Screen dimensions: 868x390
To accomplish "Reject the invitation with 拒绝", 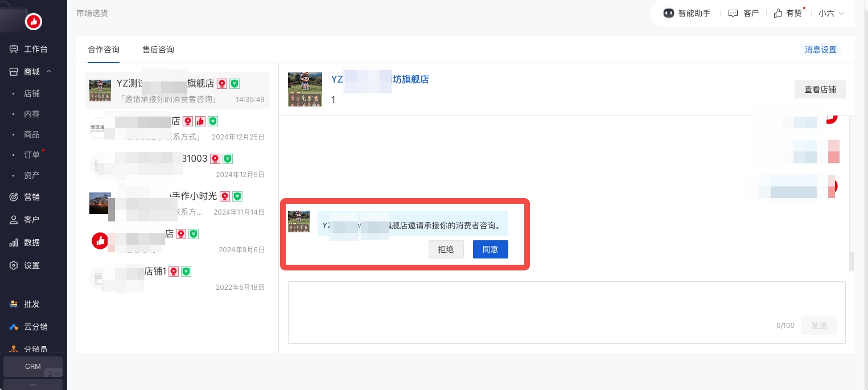I will [446, 249].
